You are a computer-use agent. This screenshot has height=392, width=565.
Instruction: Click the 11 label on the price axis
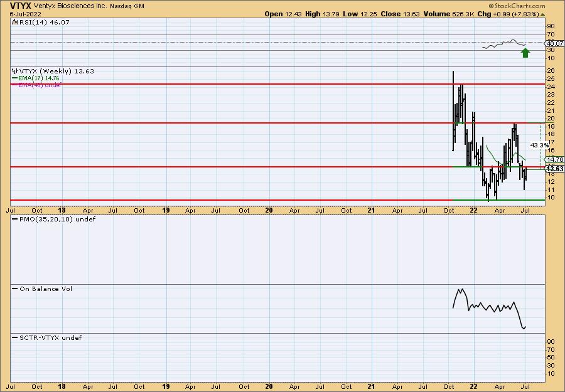551,189
